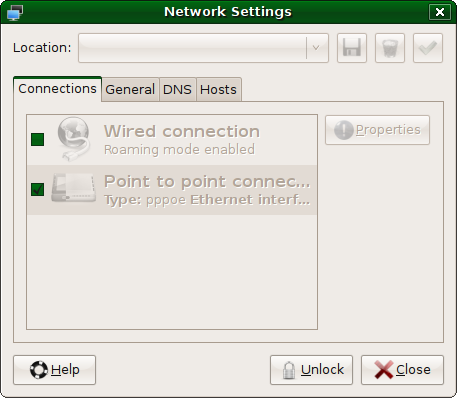This screenshot has width=457, height=398.
Task: Click the point to point modem icon
Action: coord(73,189)
